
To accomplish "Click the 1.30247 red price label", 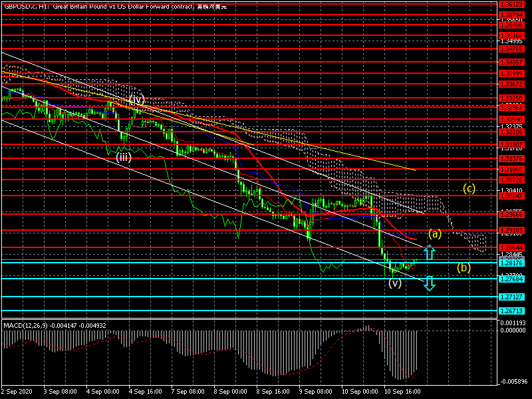I will click(511, 196).
